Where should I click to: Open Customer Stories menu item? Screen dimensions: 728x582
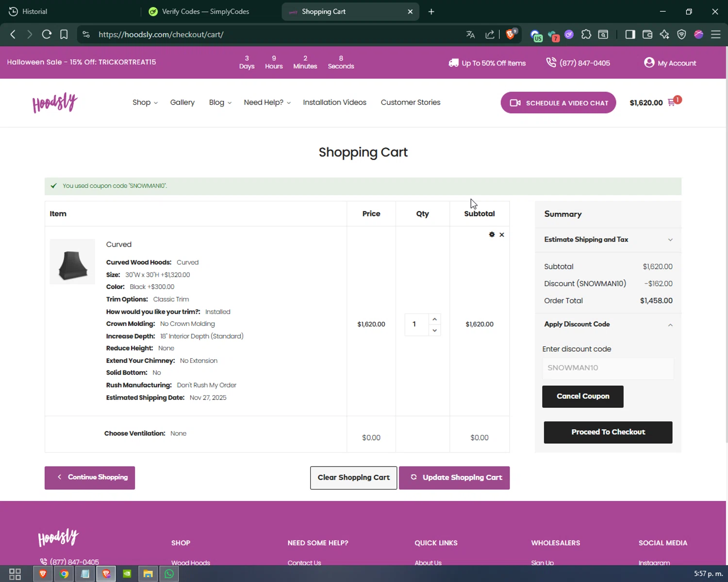point(411,102)
